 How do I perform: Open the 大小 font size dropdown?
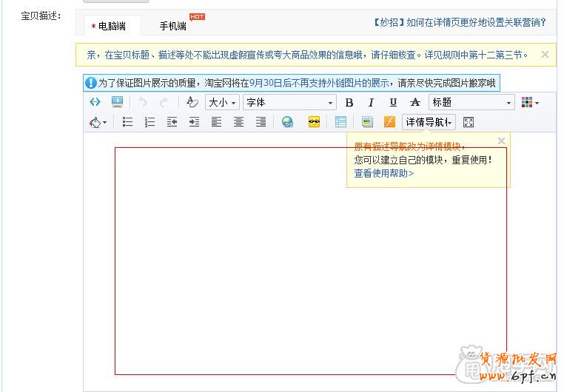pos(222,103)
